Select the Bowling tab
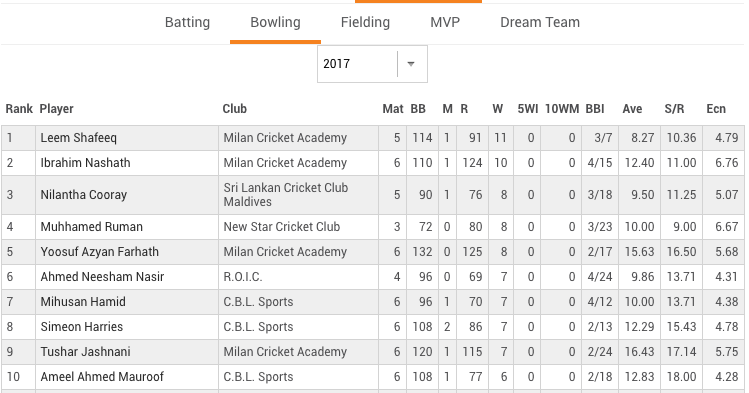The width and height of the screenshot is (749, 393). pyautogui.click(x=275, y=22)
